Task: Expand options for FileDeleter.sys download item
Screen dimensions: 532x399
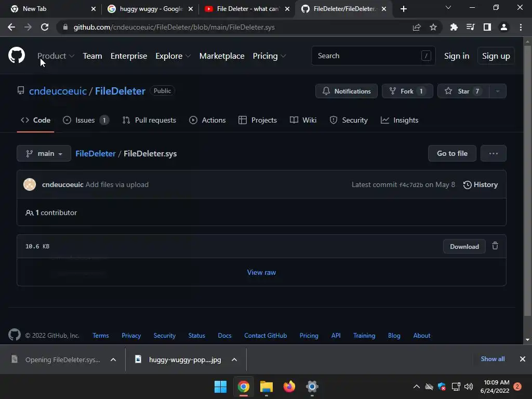Action: pyautogui.click(x=113, y=360)
